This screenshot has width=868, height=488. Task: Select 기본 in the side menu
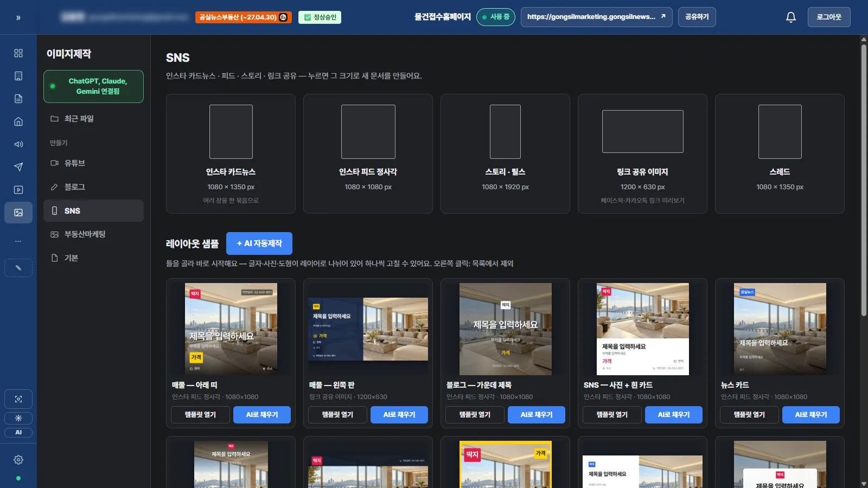pyautogui.click(x=93, y=258)
